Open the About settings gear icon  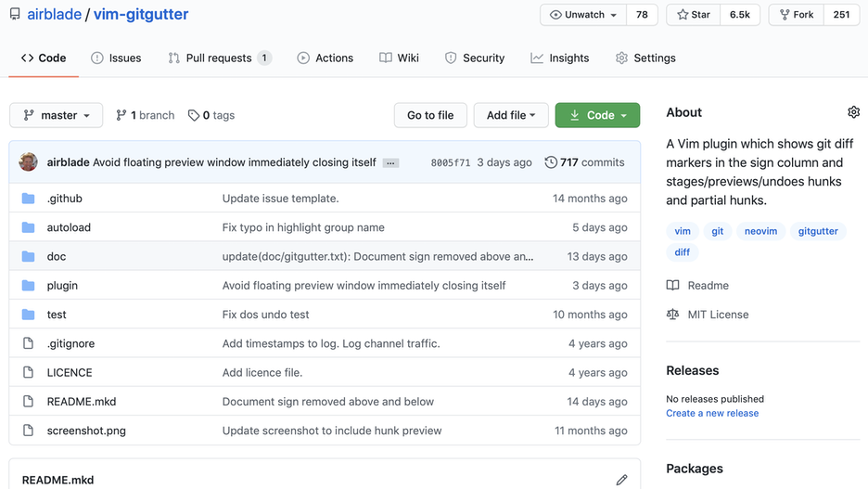click(853, 112)
